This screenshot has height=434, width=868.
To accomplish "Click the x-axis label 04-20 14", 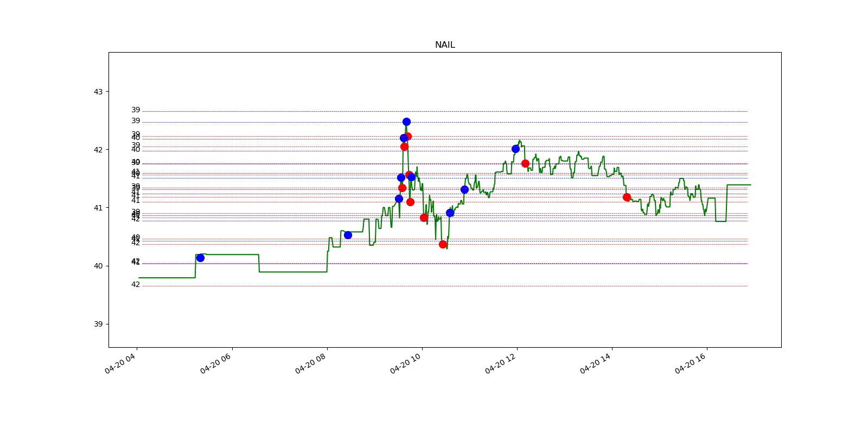I will click(x=595, y=363).
